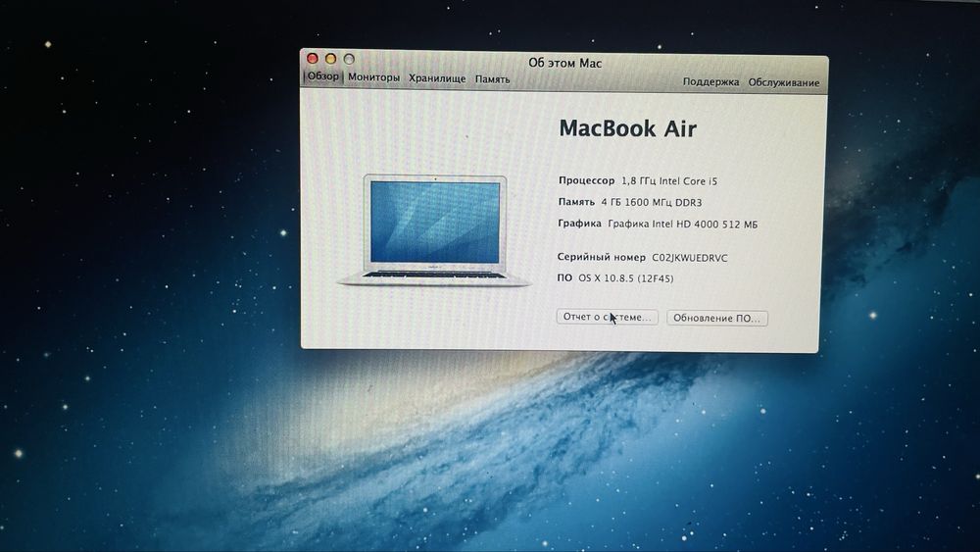The image size is (980, 552).
Task: Click the Об этом Mac window title
Action: click(x=565, y=63)
